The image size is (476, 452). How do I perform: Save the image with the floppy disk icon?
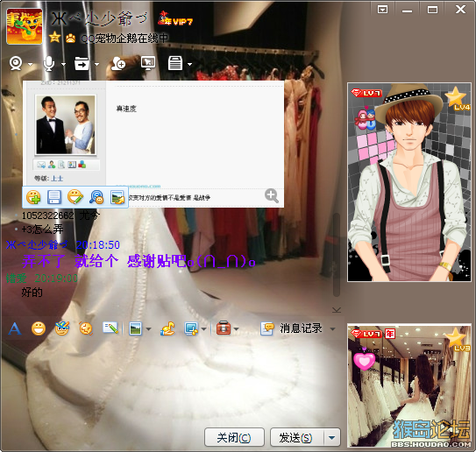coord(54,197)
